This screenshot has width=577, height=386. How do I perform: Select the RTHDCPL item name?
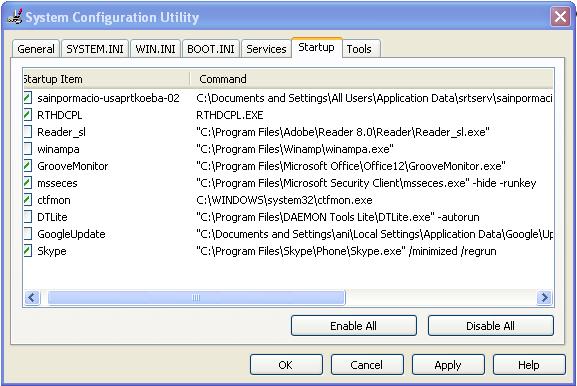[x=60, y=115]
